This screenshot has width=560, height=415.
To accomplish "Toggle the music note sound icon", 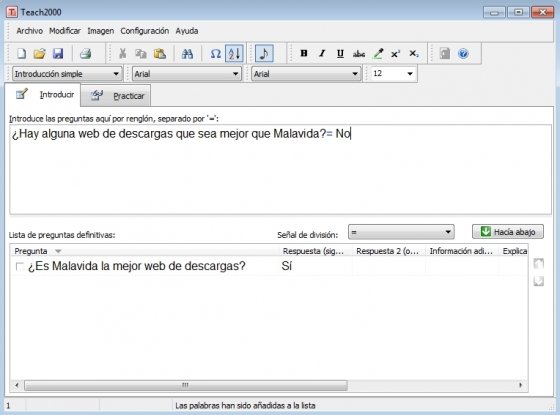I will pos(264,54).
